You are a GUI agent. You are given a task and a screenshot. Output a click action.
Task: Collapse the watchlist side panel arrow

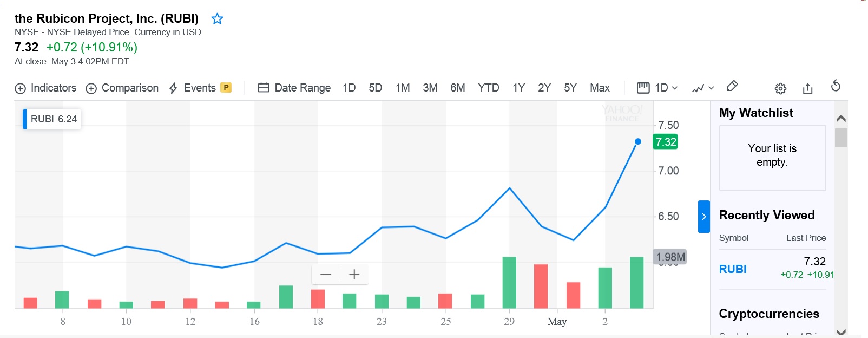point(703,217)
